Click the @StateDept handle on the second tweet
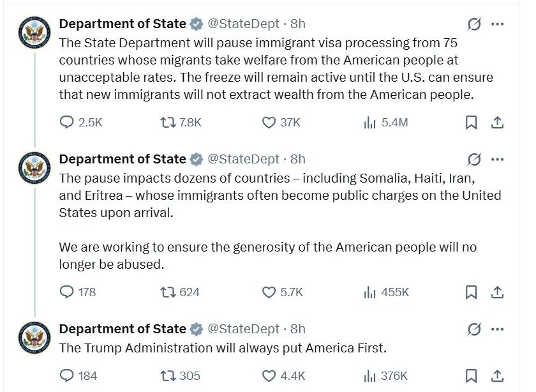 [244, 159]
